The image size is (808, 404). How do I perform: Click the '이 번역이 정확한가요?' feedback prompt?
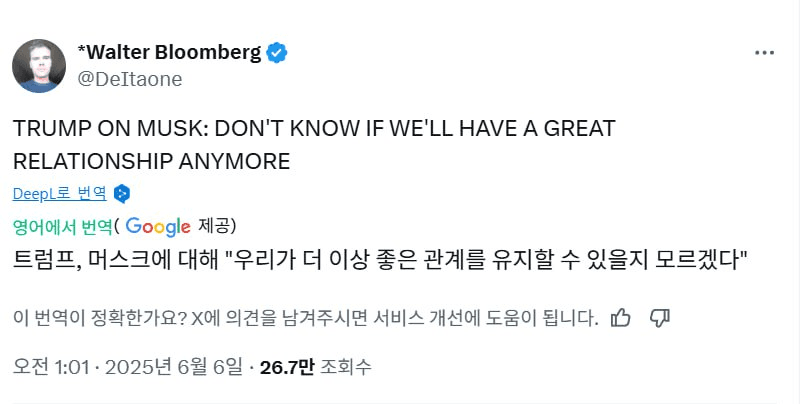99,318
